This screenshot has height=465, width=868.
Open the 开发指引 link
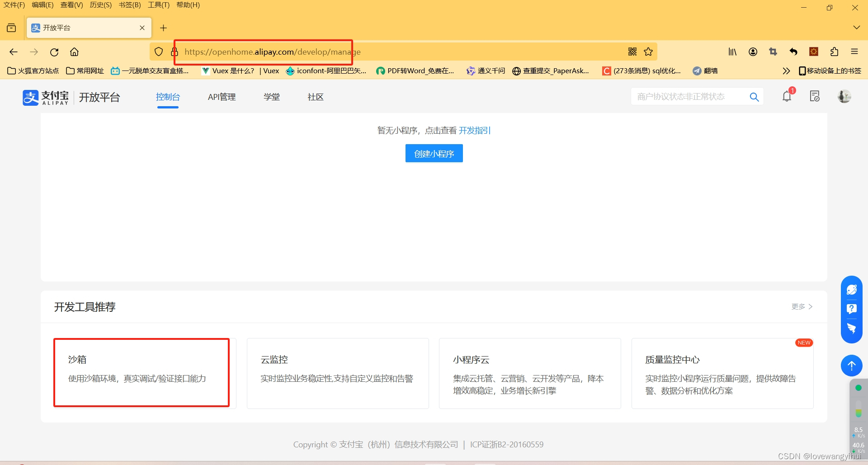pyautogui.click(x=475, y=131)
